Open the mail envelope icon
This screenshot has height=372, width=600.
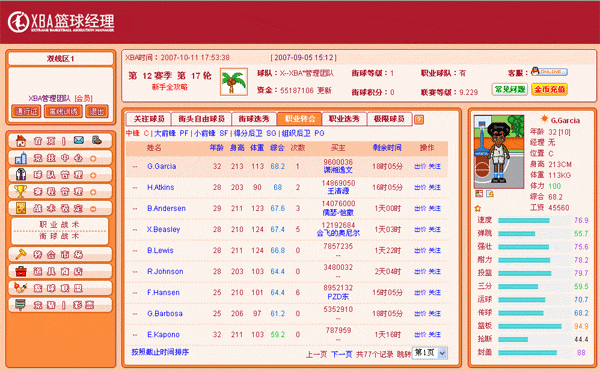79,140
